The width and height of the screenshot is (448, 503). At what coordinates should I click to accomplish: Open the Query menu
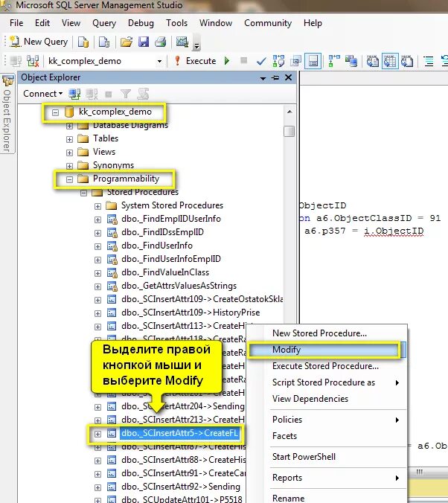tap(104, 23)
